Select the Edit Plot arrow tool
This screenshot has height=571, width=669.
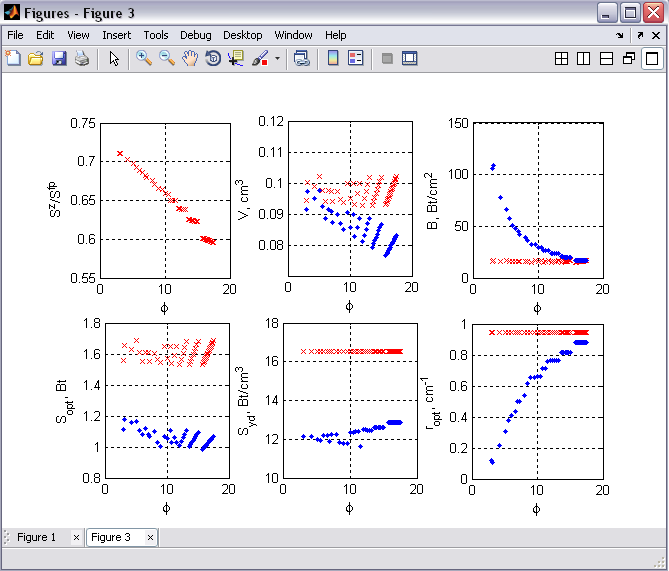(x=114, y=58)
